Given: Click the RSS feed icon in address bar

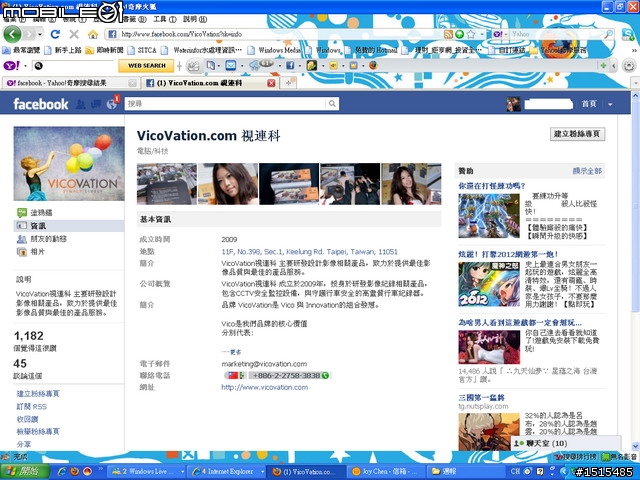Looking at the screenshot, I should click(x=448, y=34).
